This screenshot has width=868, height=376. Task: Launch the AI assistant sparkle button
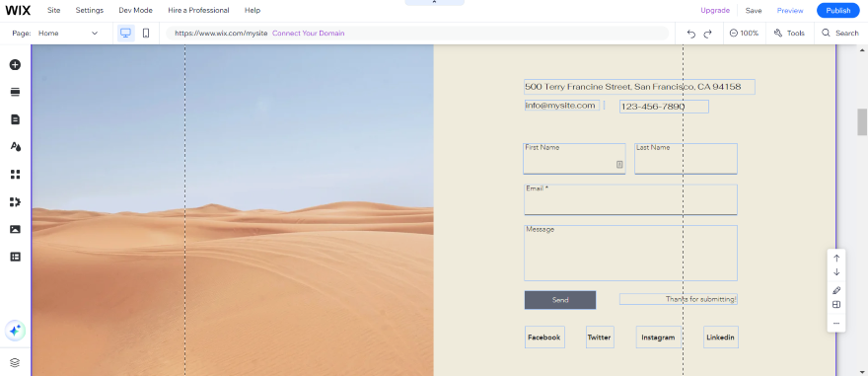[x=15, y=331]
